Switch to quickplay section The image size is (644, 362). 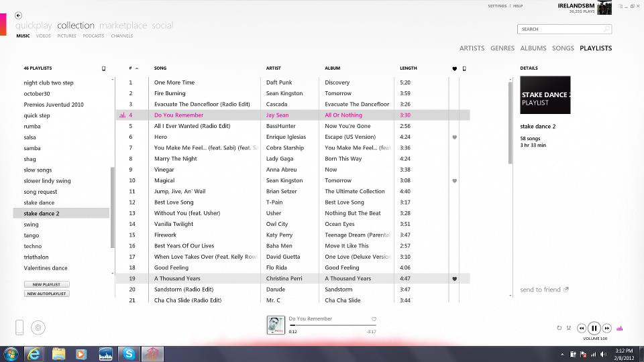[34, 25]
